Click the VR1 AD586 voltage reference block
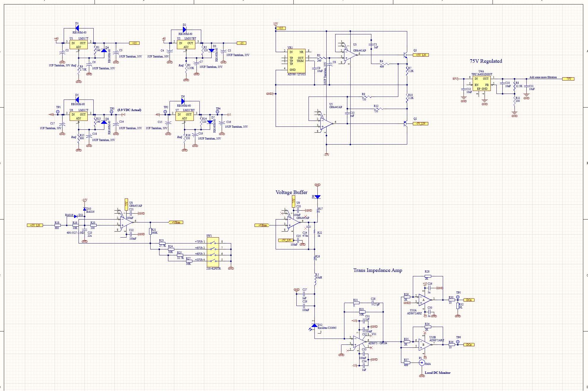This screenshot has width=588, height=391. click(296, 61)
